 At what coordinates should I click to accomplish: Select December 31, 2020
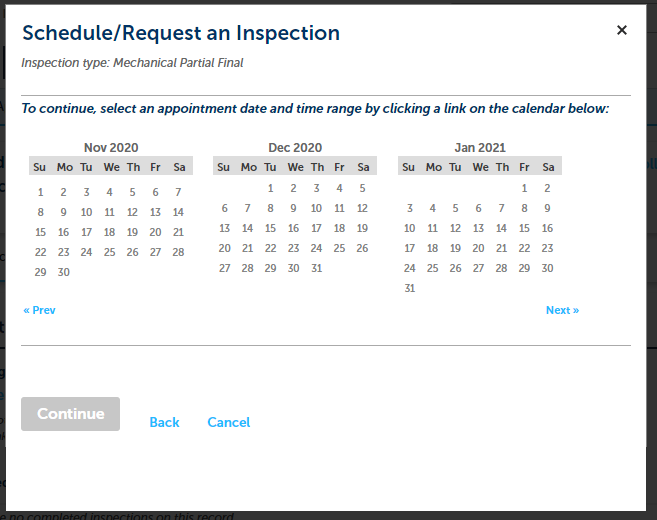pyautogui.click(x=316, y=268)
